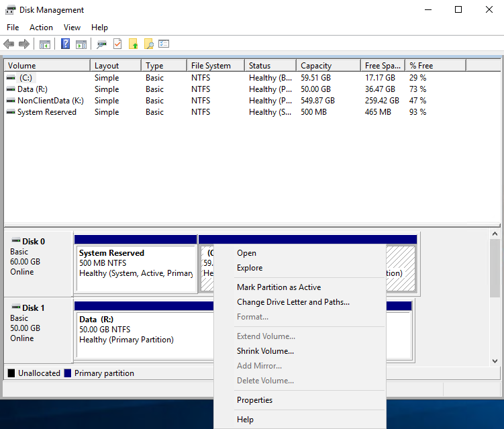This screenshot has width=504, height=429.
Task: Sort by the Volume column header
Action: [47, 66]
